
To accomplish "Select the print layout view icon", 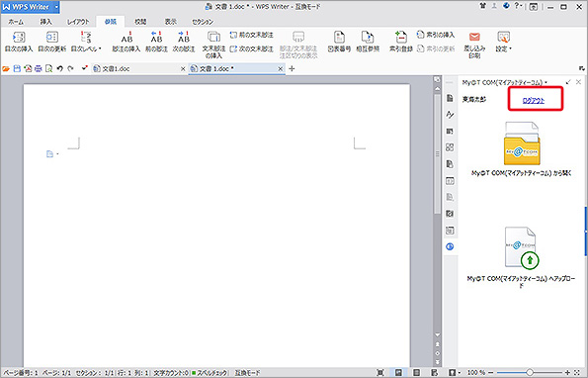I will (x=398, y=372).
